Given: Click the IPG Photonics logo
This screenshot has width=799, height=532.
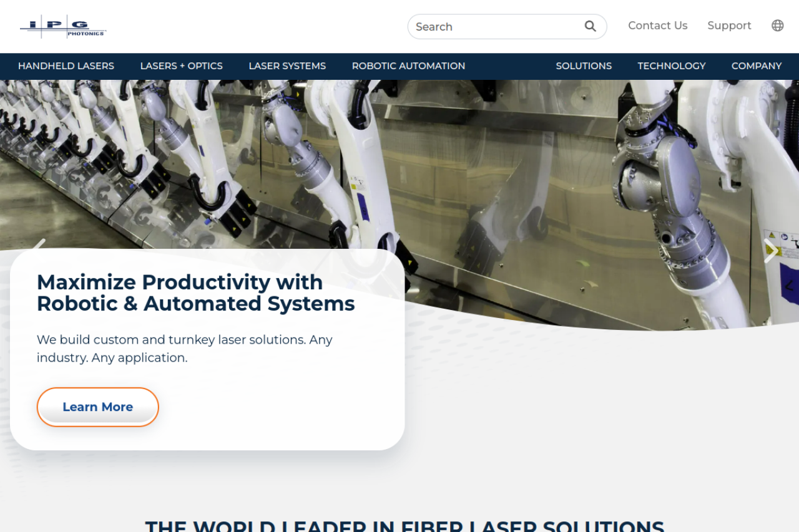Looking at the screenshot, I should click(x=63, y=26).
